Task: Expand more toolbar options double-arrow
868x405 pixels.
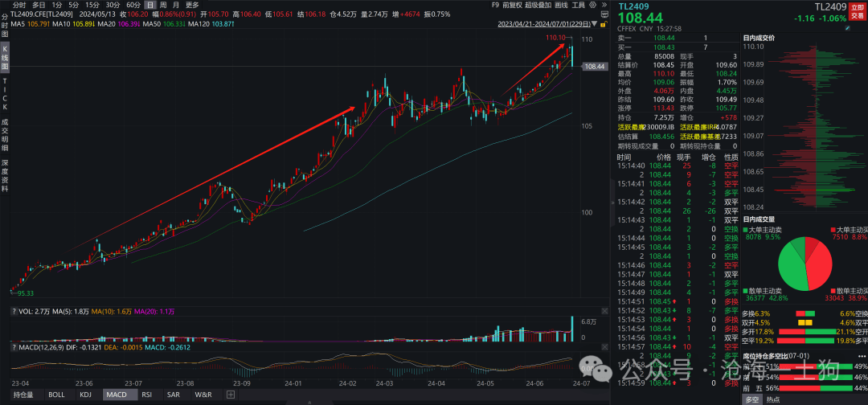Action: pos(604,5)
